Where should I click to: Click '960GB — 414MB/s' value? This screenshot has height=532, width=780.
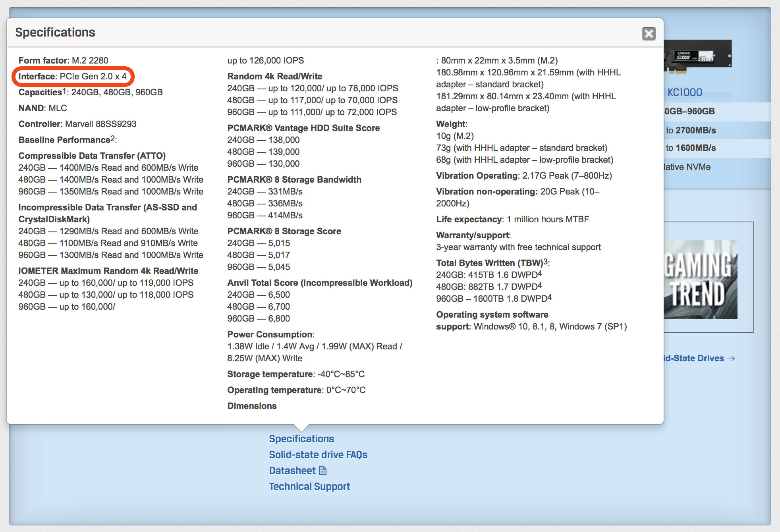tap(265, 215)
